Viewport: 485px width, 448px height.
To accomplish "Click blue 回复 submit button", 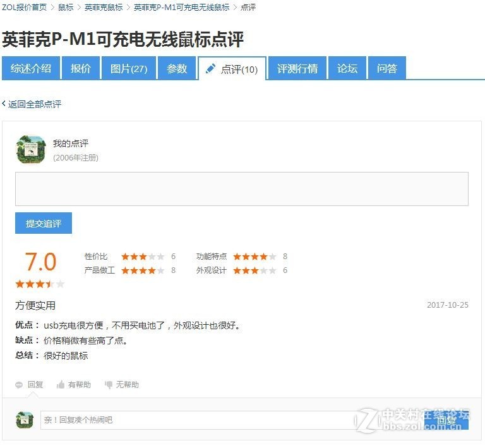I will (446, 420).
